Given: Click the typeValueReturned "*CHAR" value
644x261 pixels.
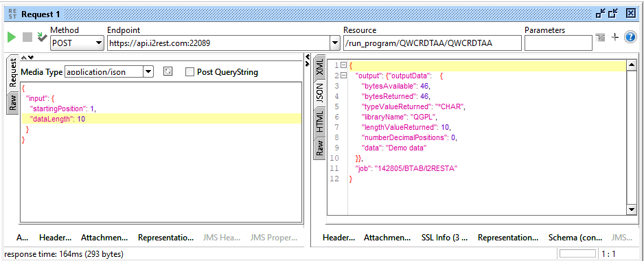Looking at the screenshot, I should pyautogui.click(x=449, y=107).
